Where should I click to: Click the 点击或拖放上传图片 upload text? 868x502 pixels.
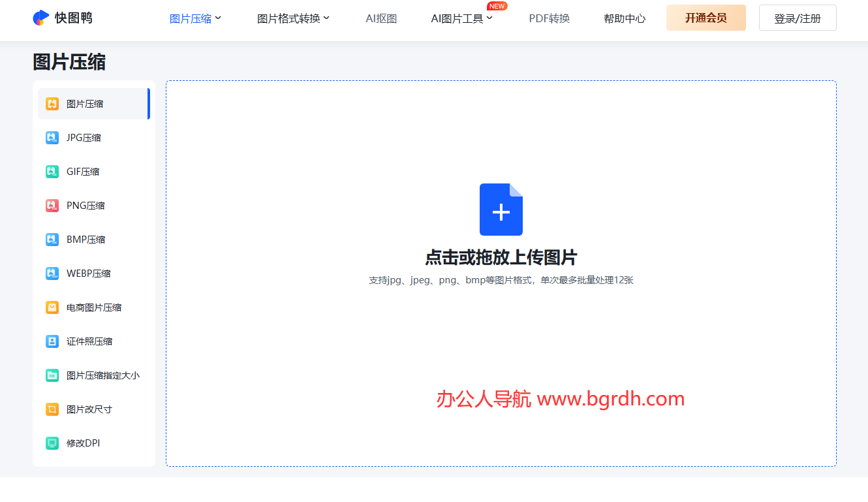coord(501,257)
